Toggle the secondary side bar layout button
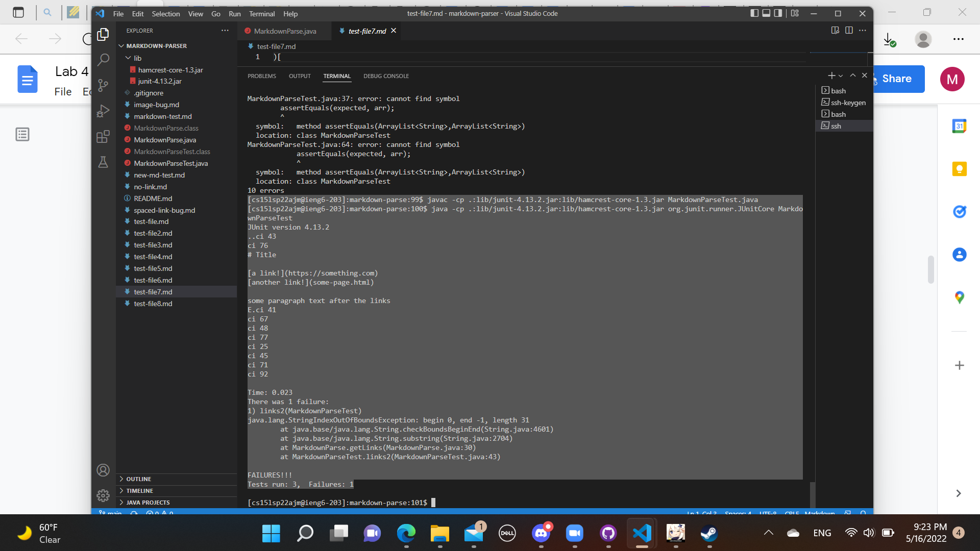 pos(778,13)
